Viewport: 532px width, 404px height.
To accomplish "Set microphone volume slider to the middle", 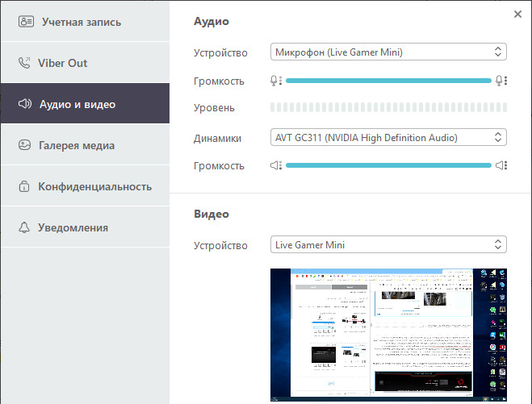I will (x=388, y=81).
